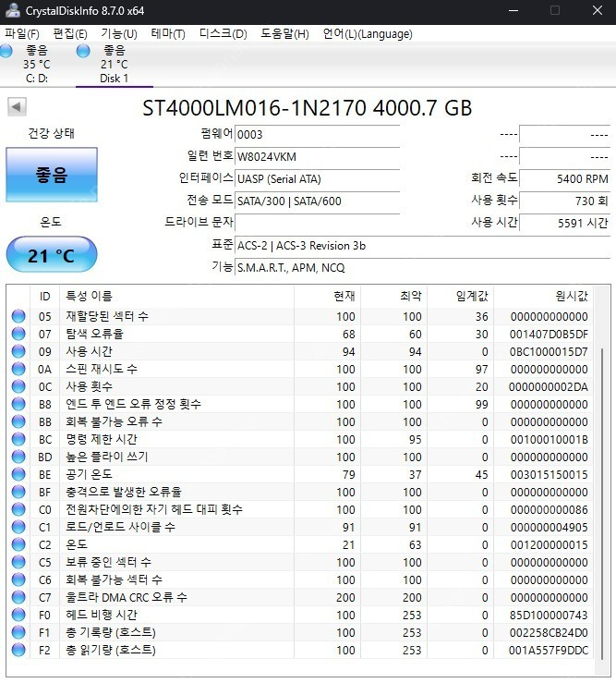The image size is (616, 683).
Task: Click the SMART list vertical scrollbar
Action: [601, 503]
